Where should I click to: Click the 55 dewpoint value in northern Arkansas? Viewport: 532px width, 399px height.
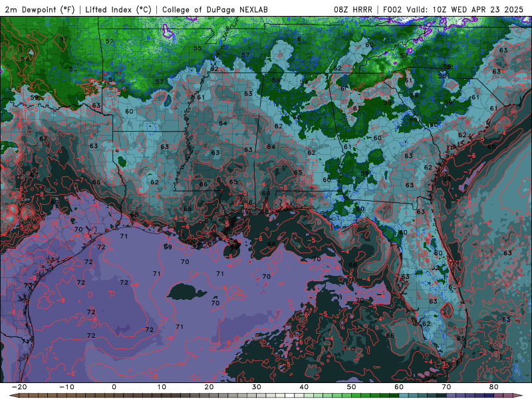(198, 49)
